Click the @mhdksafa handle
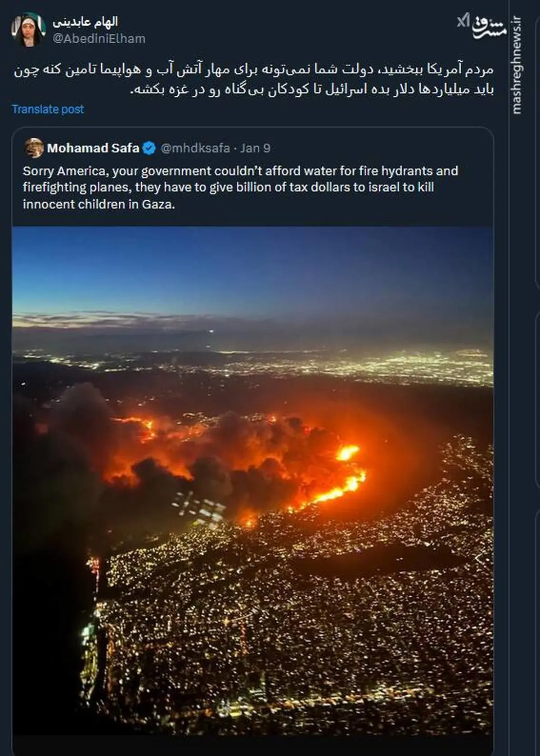Screen dimensions: 540x756 (195, 148)
